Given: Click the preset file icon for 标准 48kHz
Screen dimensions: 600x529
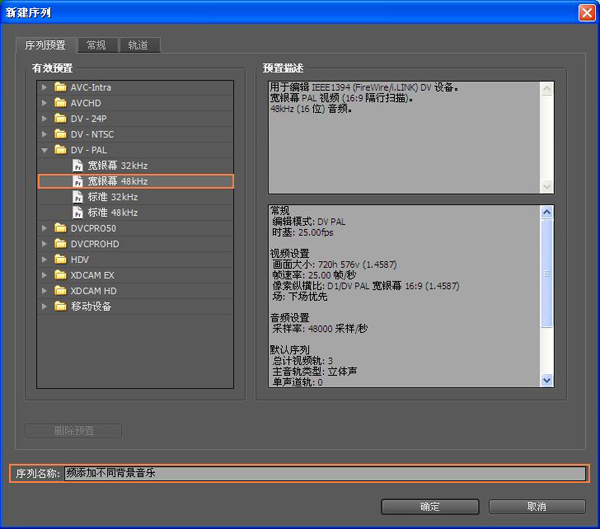Looking at the screenshot, I should point(78,212).
